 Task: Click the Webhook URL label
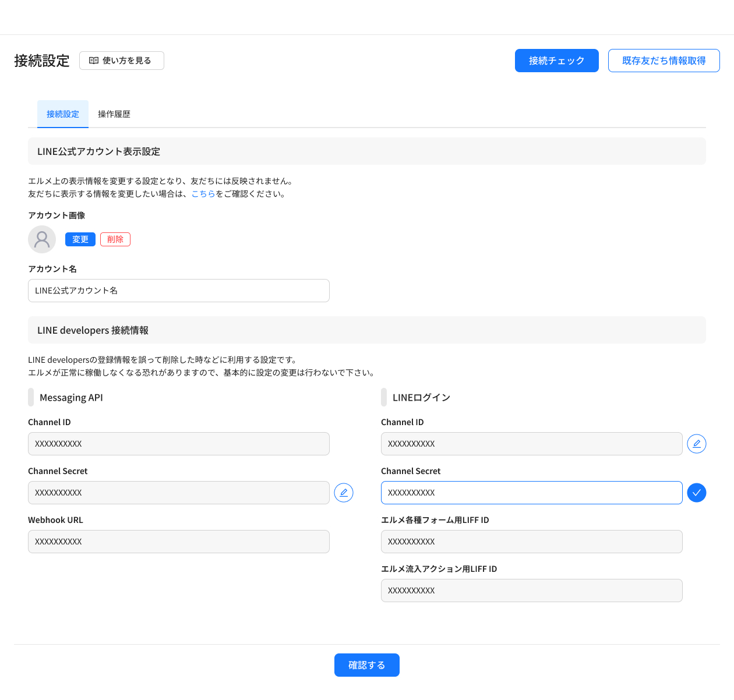55,520
